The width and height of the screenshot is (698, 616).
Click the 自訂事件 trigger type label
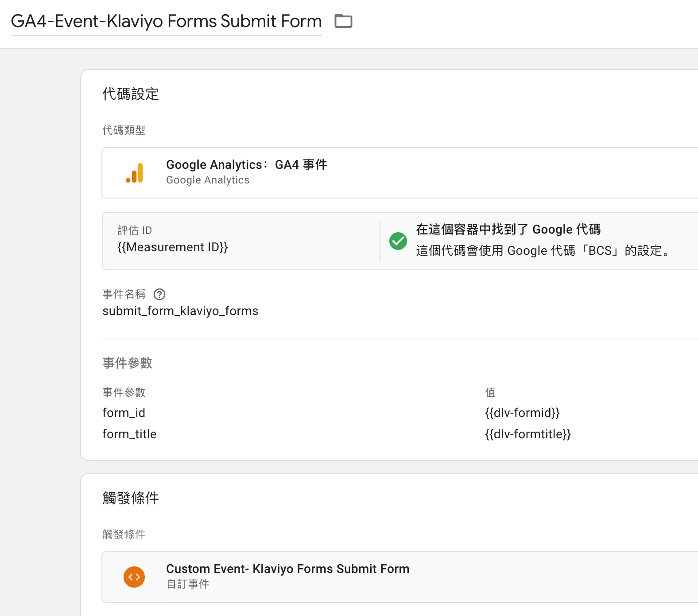[x=188, y=584]
